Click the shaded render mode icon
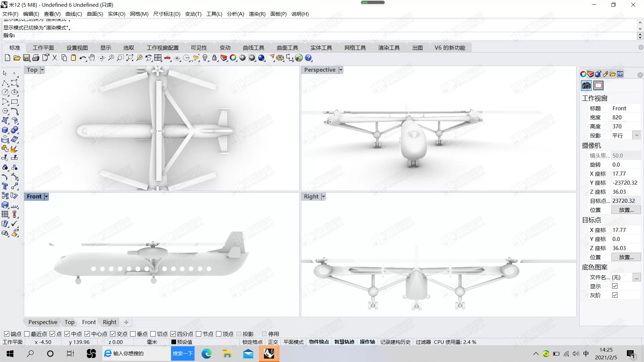644x362 pixels. (x=243, y=58)
